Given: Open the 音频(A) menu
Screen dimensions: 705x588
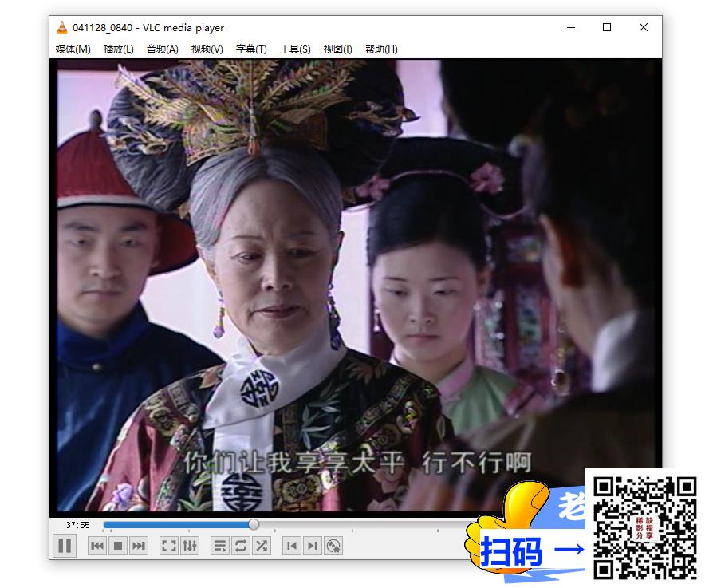Looking at the screenshot, I should [163, 49].
